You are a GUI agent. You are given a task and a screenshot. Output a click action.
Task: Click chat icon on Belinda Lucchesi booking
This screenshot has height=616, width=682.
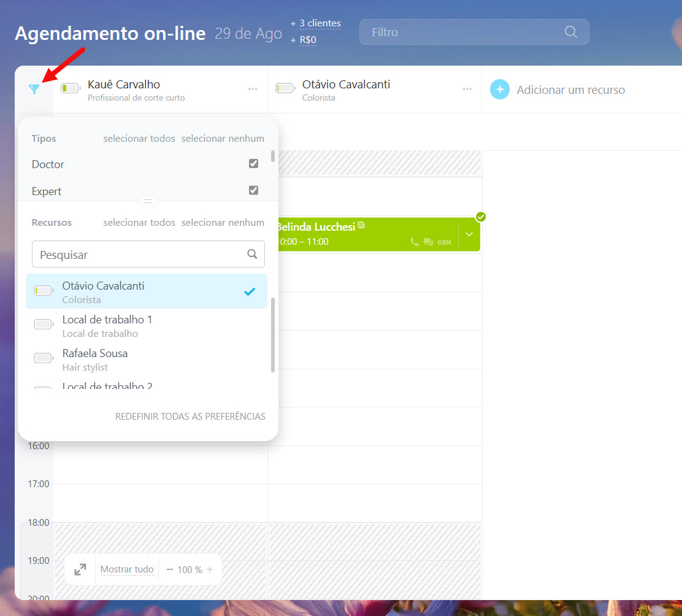pos(428,242)
